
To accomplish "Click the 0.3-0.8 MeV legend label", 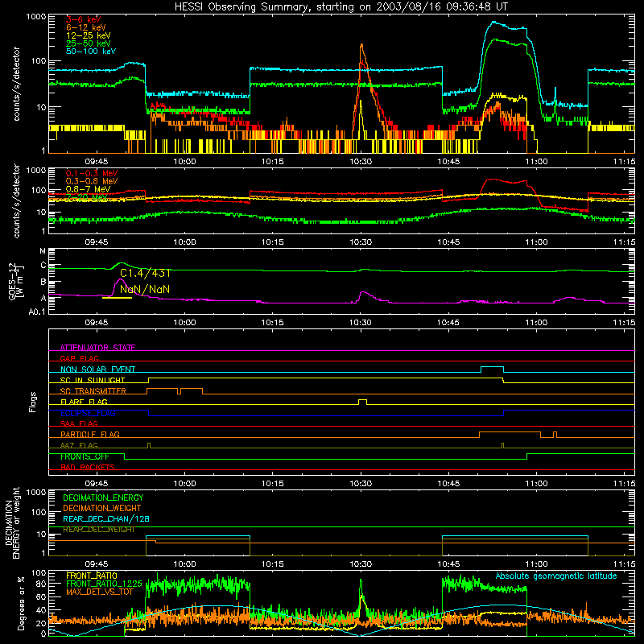I will pos(92,181).
